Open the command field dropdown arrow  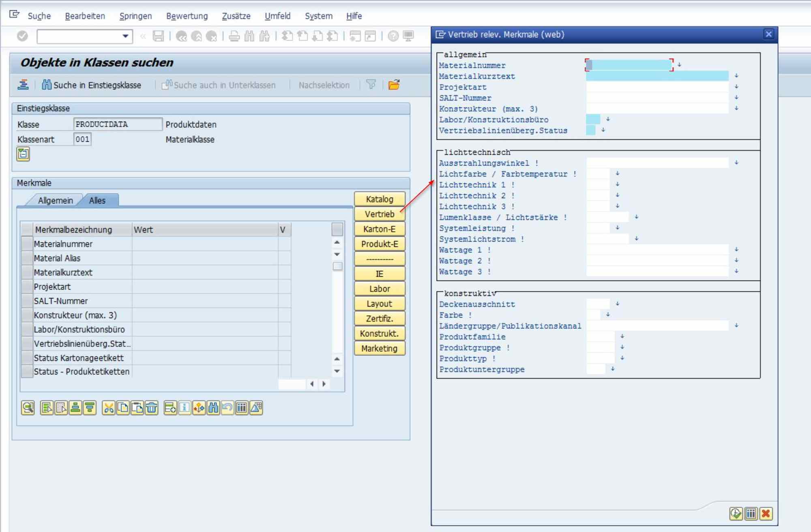pyautogui.click(x=125, y=36)
